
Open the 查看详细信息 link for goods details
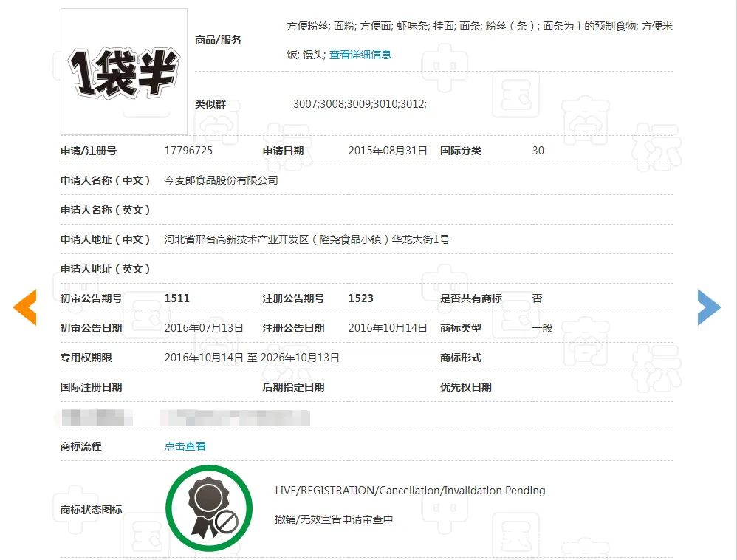coord(360,55)
